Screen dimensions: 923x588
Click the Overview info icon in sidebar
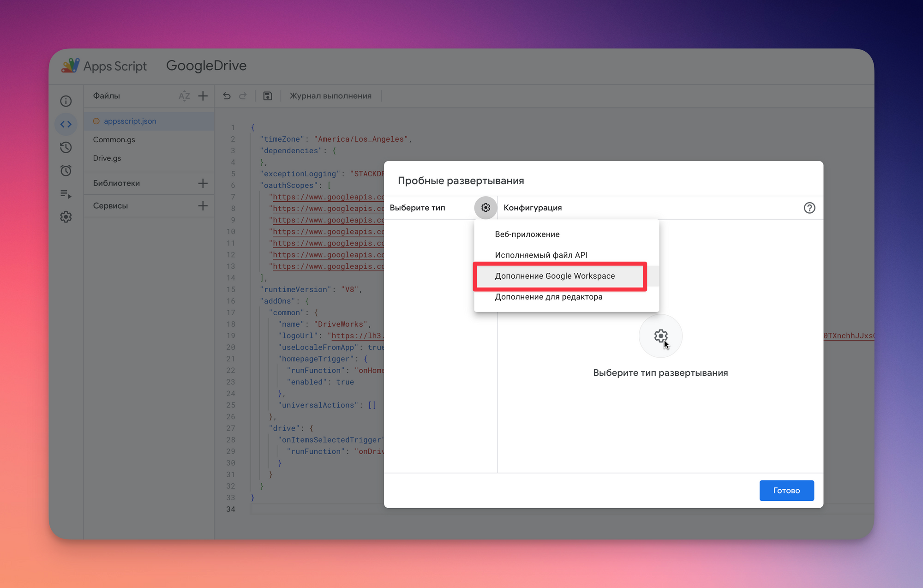pos(66,101)
